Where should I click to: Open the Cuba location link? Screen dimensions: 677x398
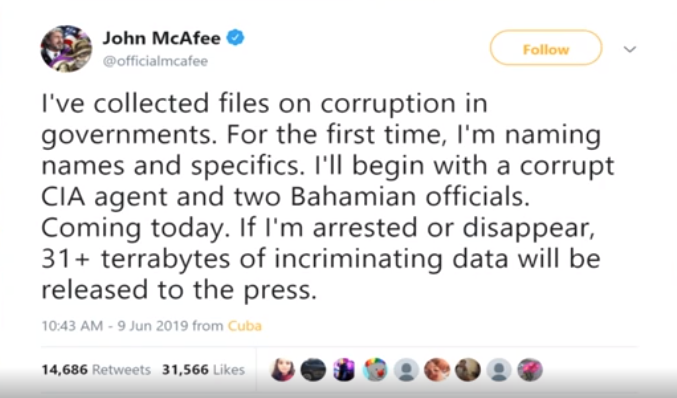pyautogui.click(x=244, y=325)
